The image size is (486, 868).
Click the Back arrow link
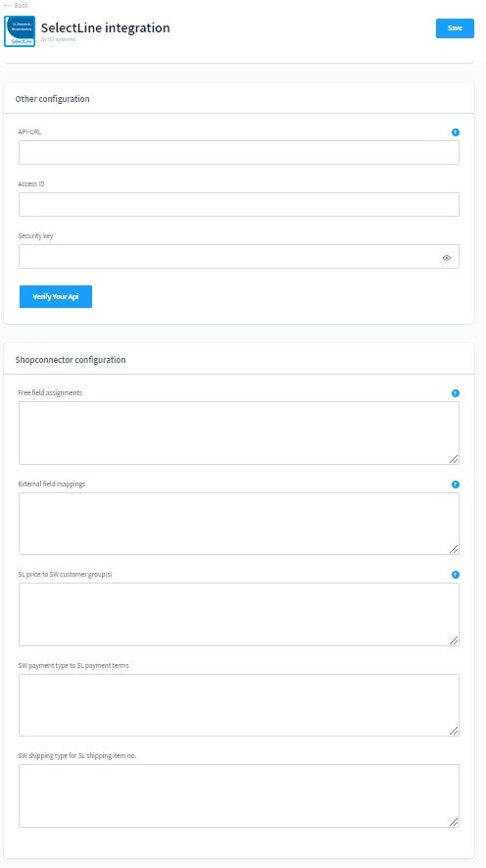click(16, 5)
